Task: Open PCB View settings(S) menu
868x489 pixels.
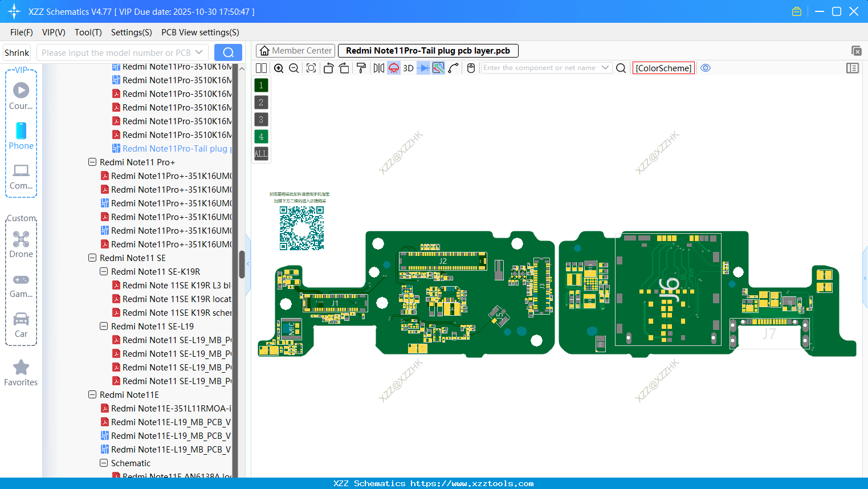Action: (x=200, y=32)
